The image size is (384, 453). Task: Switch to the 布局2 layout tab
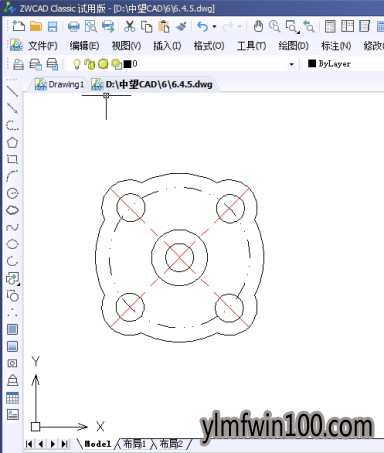(171, 444)
